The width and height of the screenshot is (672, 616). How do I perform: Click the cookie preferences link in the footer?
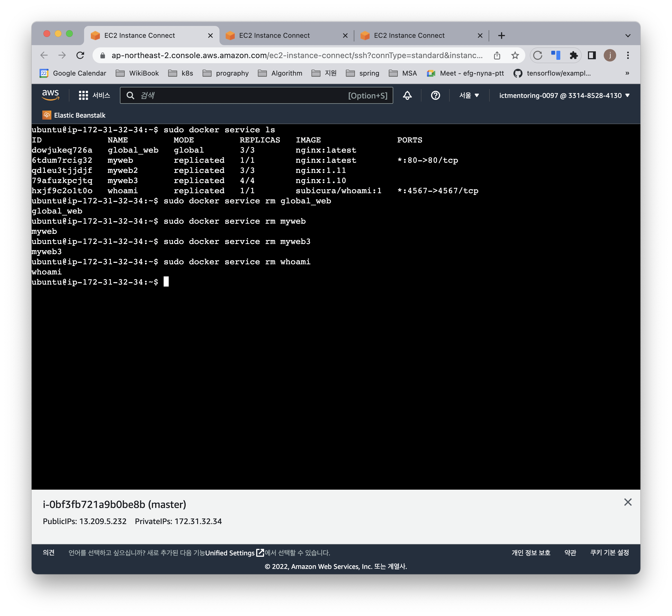(609, 552)
